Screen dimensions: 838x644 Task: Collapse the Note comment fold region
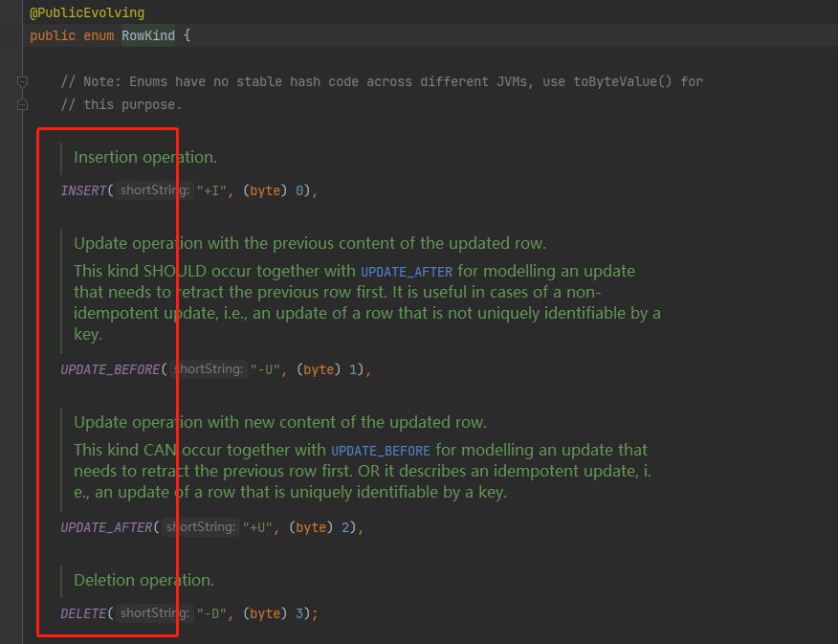coord(21,81)
